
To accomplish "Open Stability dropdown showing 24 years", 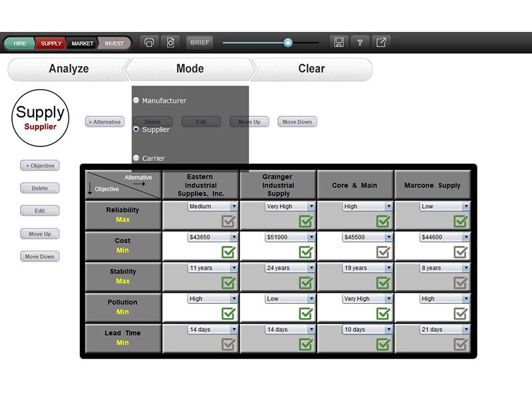I will click(290, 268).
